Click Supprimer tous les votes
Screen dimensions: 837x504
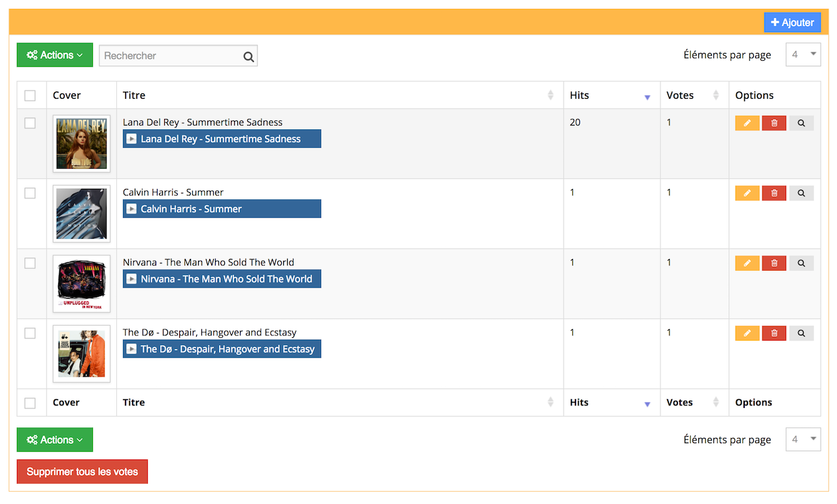pyautogui.click(x=82, y=472)
